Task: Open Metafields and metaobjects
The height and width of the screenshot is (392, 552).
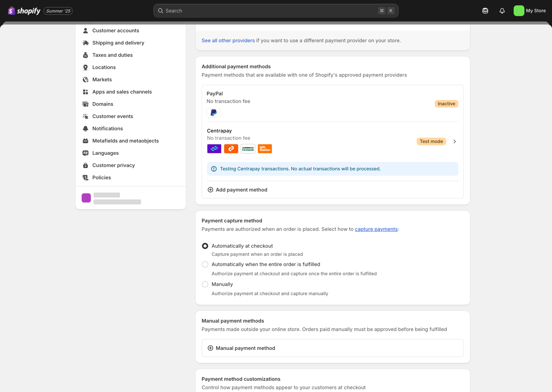Action: [125, 141]
